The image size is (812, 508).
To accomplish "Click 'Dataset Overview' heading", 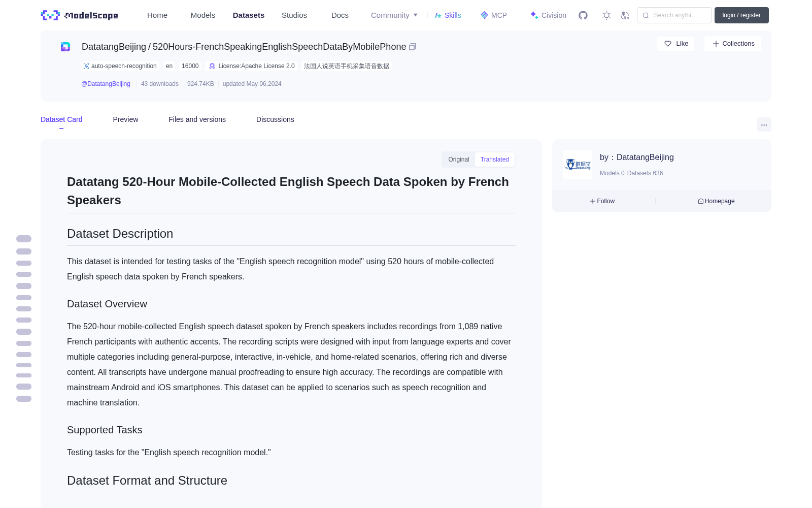I will pyautogui.click(x=107, y=304).
